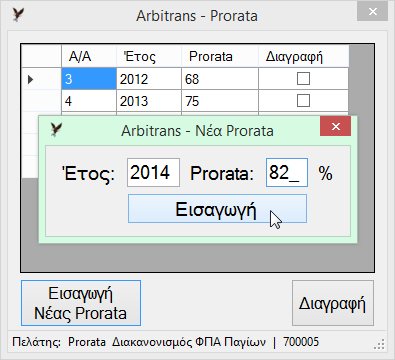
Task: Click the Έτος column header
Action: 149,56
